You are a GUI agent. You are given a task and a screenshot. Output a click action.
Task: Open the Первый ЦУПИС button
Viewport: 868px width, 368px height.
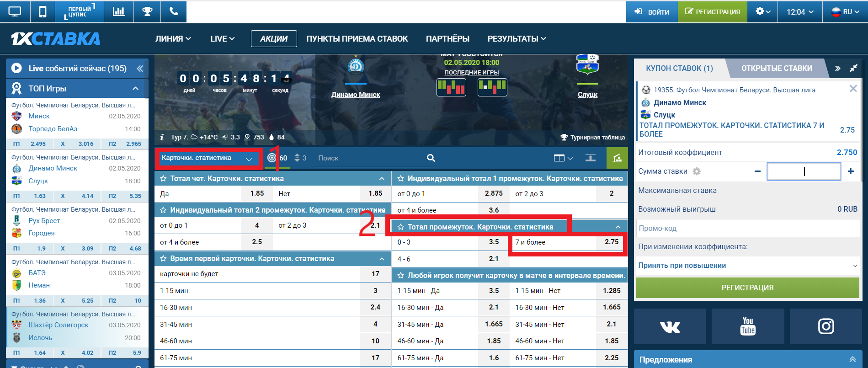click(79, 11)
